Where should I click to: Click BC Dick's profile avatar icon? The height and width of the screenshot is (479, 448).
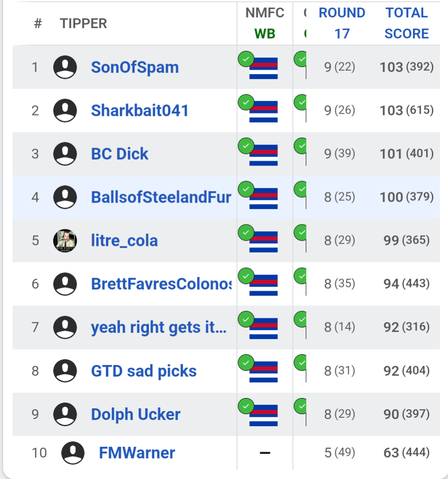pos(65,154)
